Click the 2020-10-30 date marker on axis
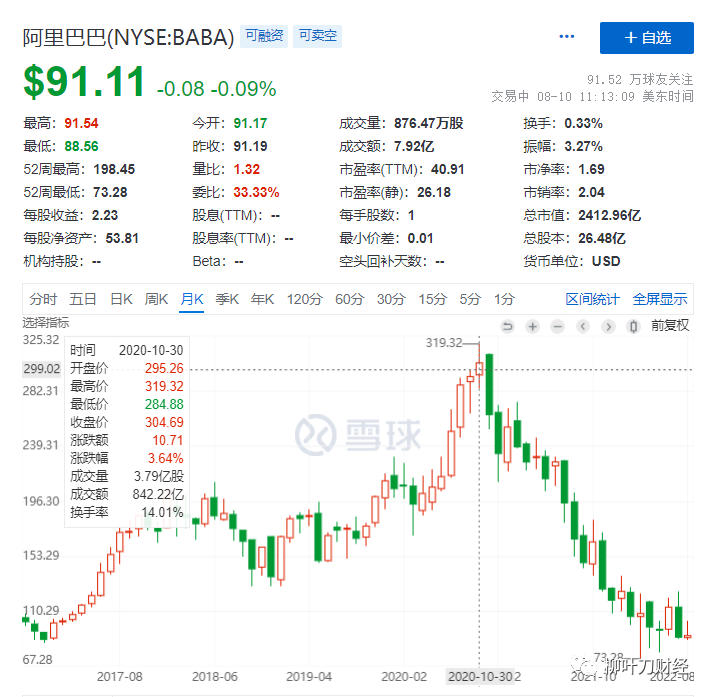 pos(480,677)
